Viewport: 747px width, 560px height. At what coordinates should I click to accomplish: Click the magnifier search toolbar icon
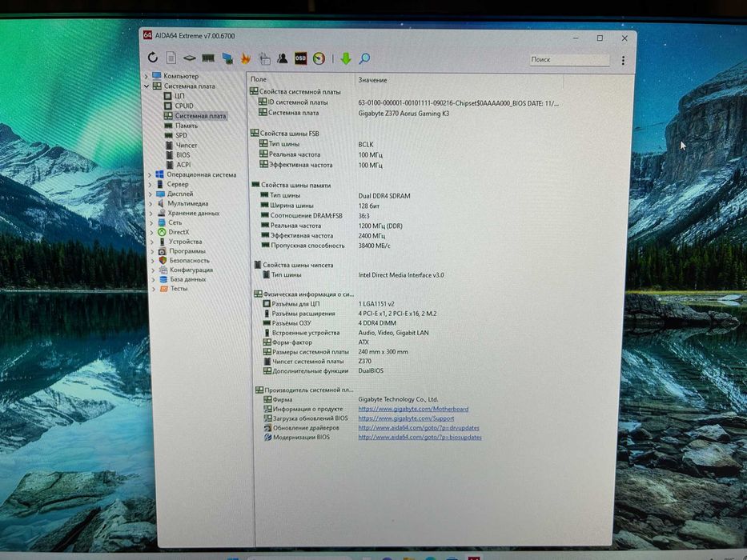pyautogui.click(x=364, y=58)
